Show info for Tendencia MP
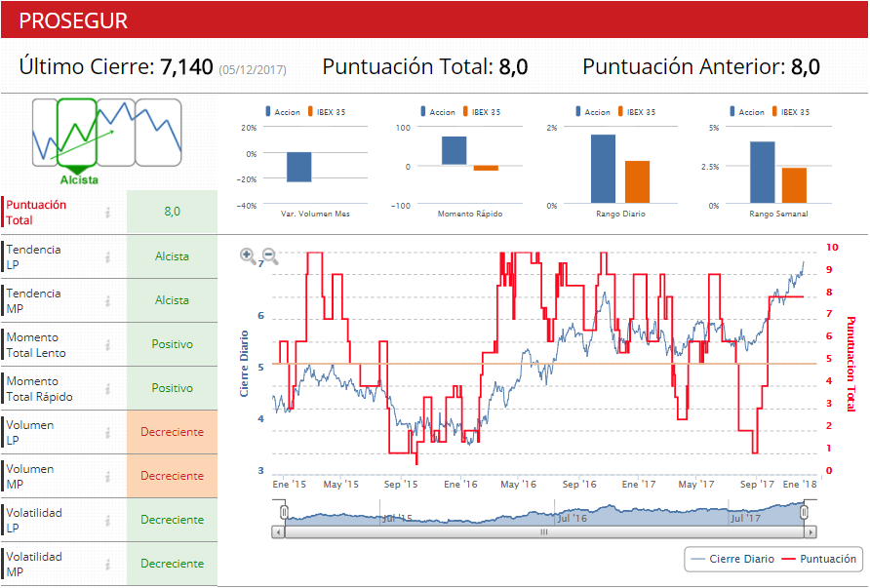The height and width of the screenshot is (588, 870). point(108,301)
